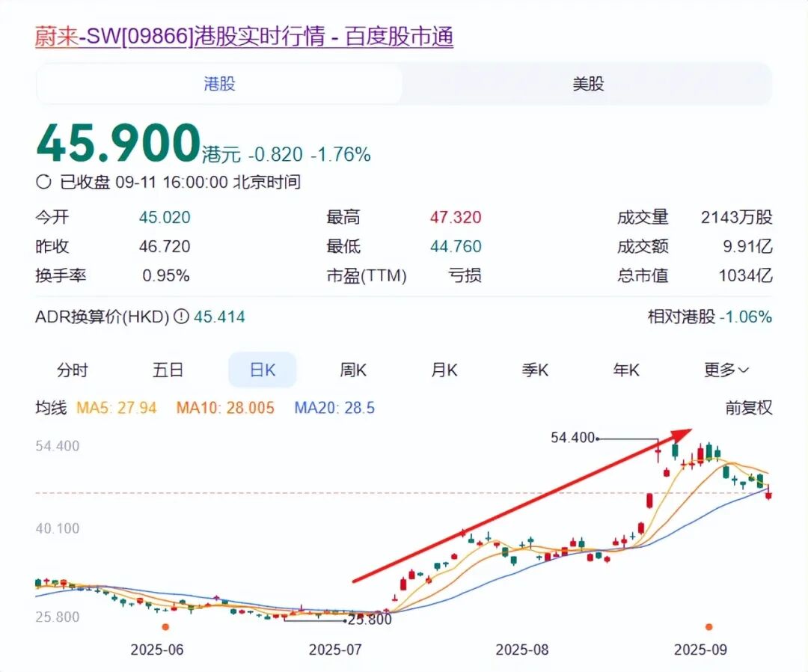Image resolution: width=808 pixels, height=672 pixels.
Task: Open the 蔚来-SW[09866] Baidu stock link
Action: click(244, 37)
